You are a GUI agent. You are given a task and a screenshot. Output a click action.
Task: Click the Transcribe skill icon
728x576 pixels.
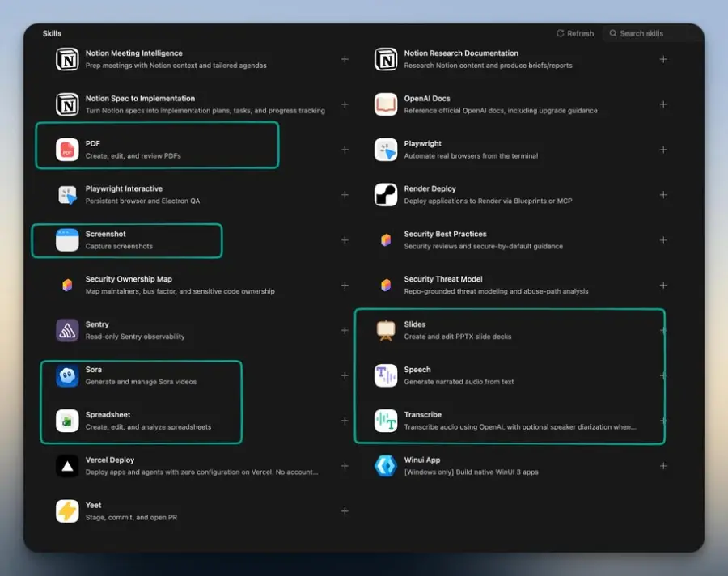[386, 421]
